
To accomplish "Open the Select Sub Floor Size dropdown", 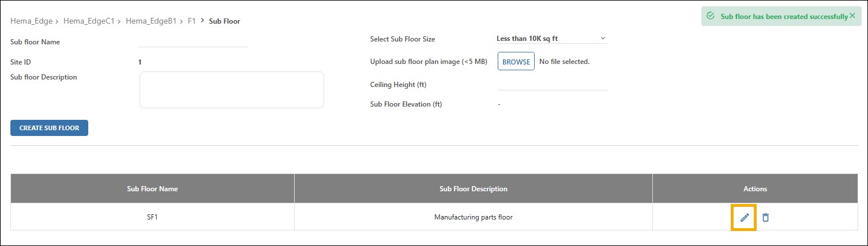I will [552, 39].
